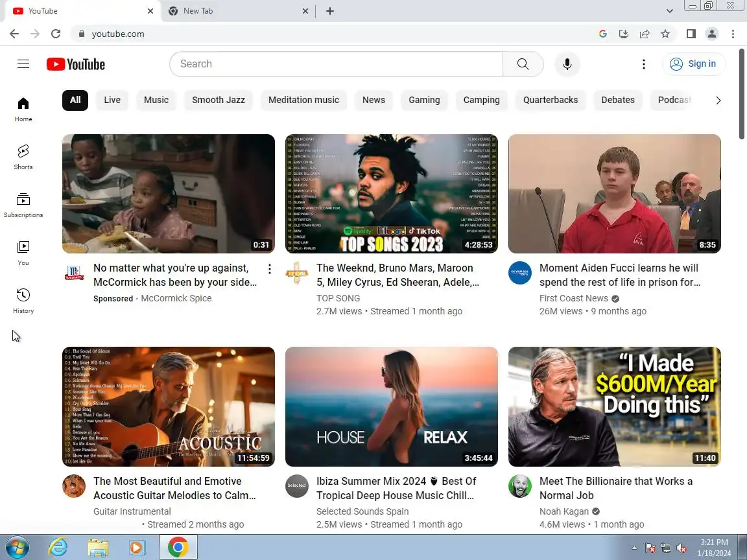The width and height of the screenshot is (747, 560).
Task: Open the HOUSE RELAX video thumbnail
Action: coord(392,406)
